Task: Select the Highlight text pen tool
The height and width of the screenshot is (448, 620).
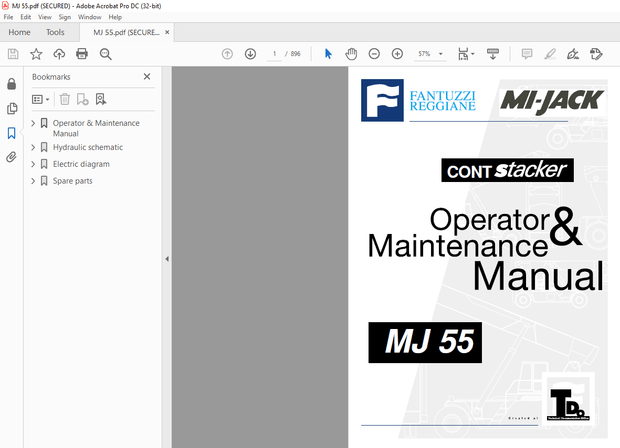Action: coord(550,54)
